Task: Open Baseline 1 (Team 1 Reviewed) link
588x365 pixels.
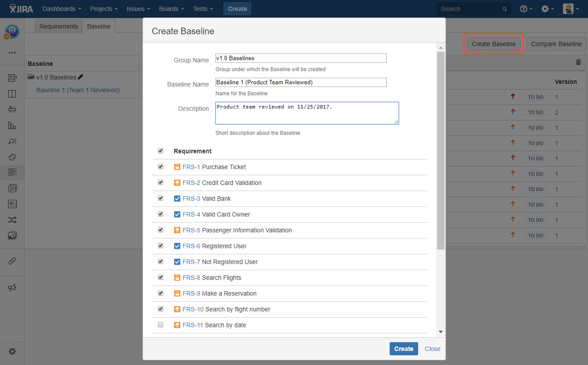Action: tap(78, 90)
